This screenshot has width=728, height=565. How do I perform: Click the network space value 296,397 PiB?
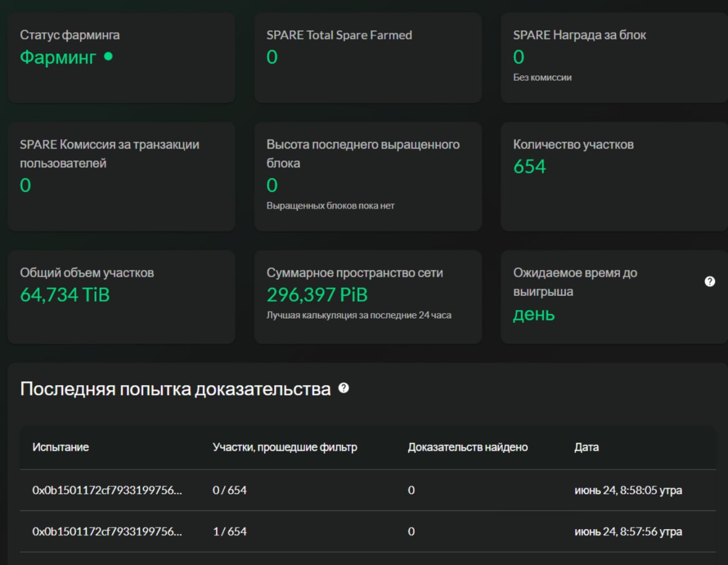317,295
